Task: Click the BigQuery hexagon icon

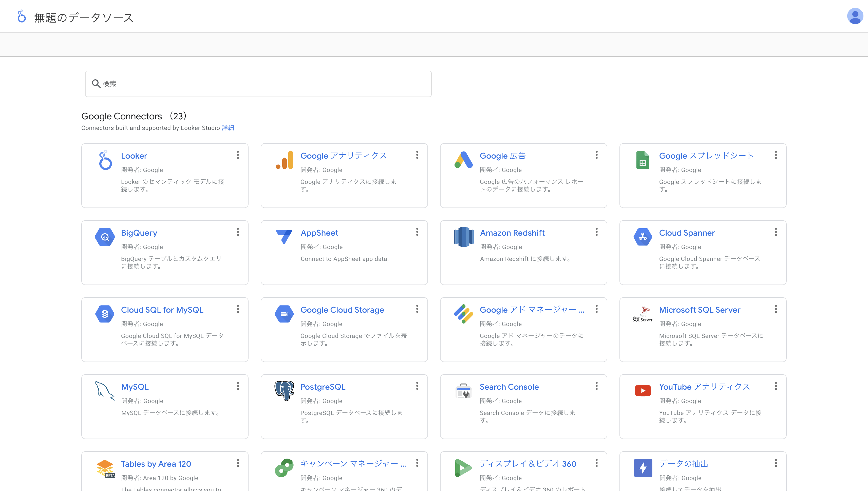Action: point(105,237)
